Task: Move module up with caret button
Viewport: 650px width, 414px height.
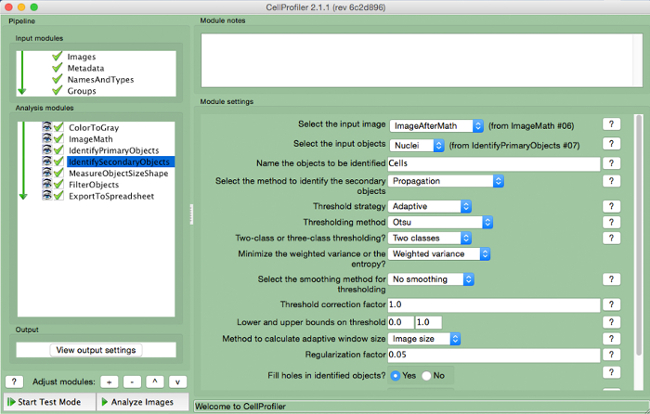Action: (155, 382)
